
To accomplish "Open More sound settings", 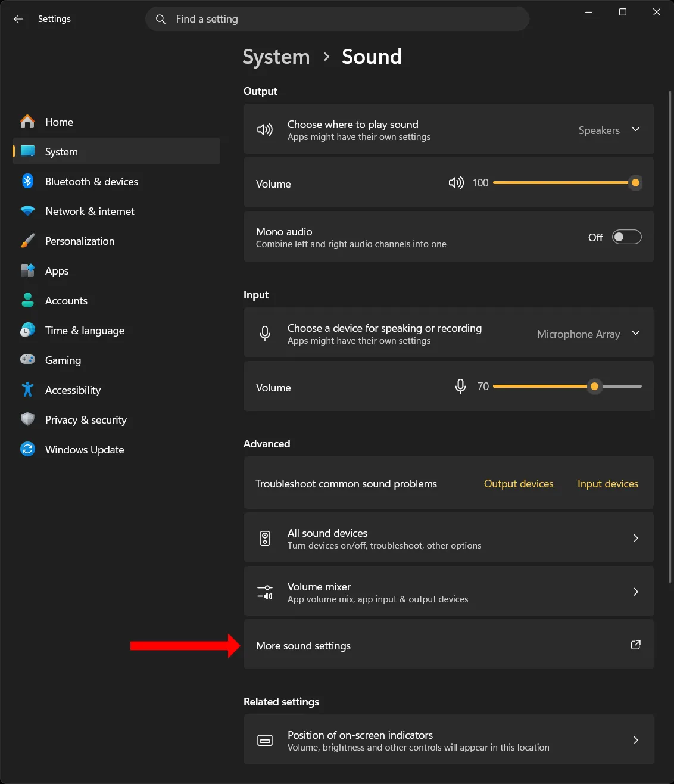I will point(449,645).
